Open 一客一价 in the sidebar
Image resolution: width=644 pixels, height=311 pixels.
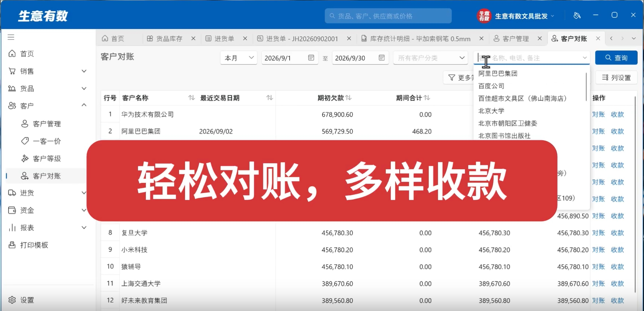(x=48, y=141)
